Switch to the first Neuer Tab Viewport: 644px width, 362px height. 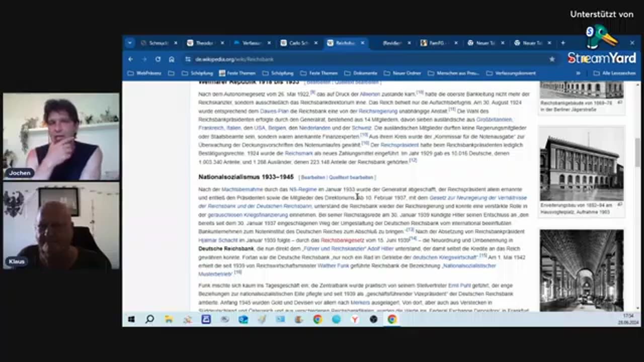[x=485, y=43]
